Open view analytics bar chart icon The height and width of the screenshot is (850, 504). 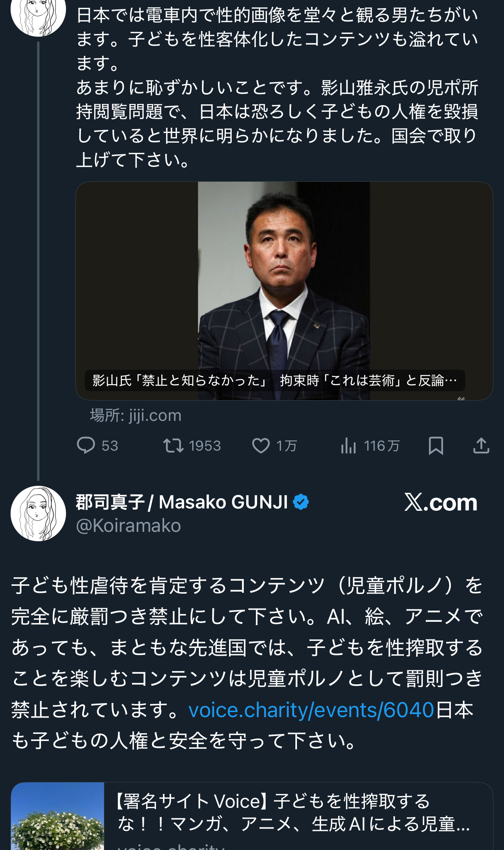coord(348,446)
